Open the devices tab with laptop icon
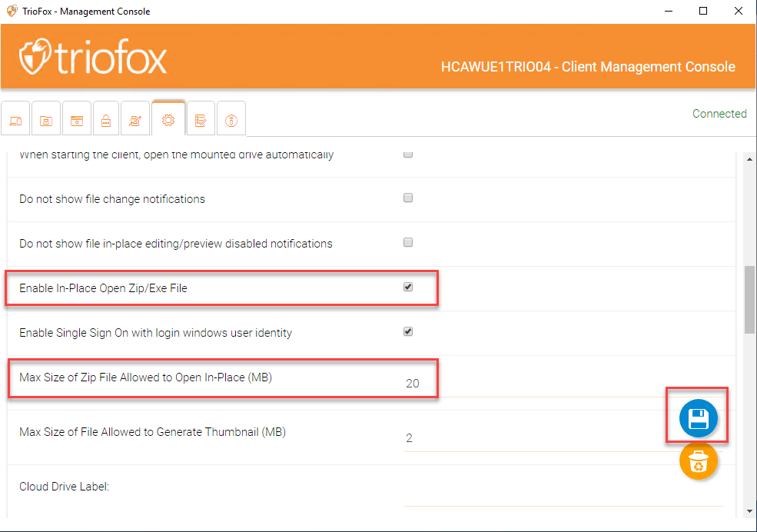The width and height of the screenshot is (757, 532). (15, 118)
